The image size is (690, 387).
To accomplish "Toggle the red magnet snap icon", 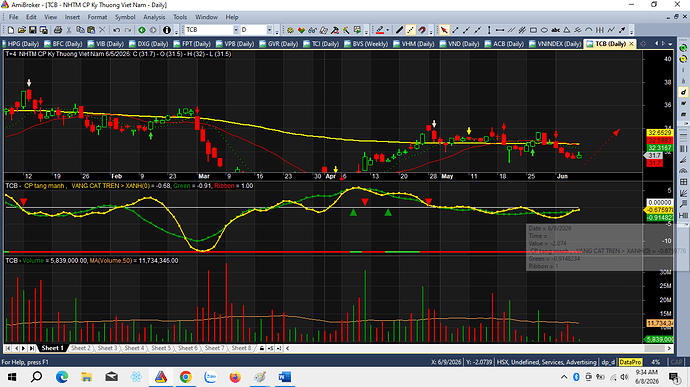I will (x=422, y=30).
